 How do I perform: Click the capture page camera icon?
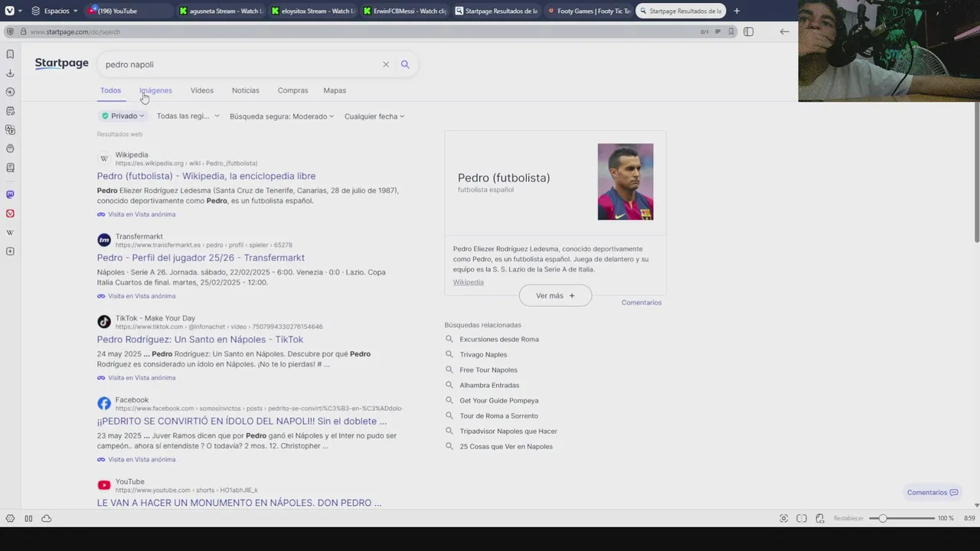pos(783,518)
